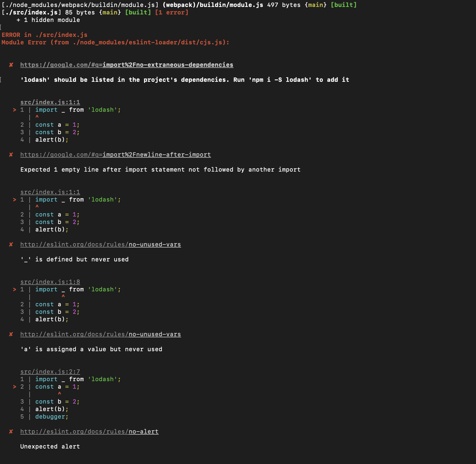The image size is (476, 464).
Task: Click the error cross beside the no-alert link
Action: click(11, 431)
